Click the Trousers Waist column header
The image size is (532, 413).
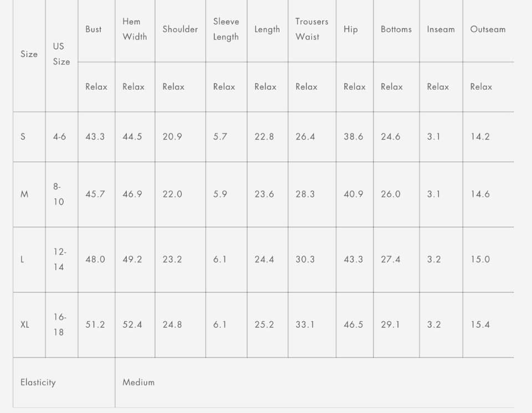tap(311, 29)
